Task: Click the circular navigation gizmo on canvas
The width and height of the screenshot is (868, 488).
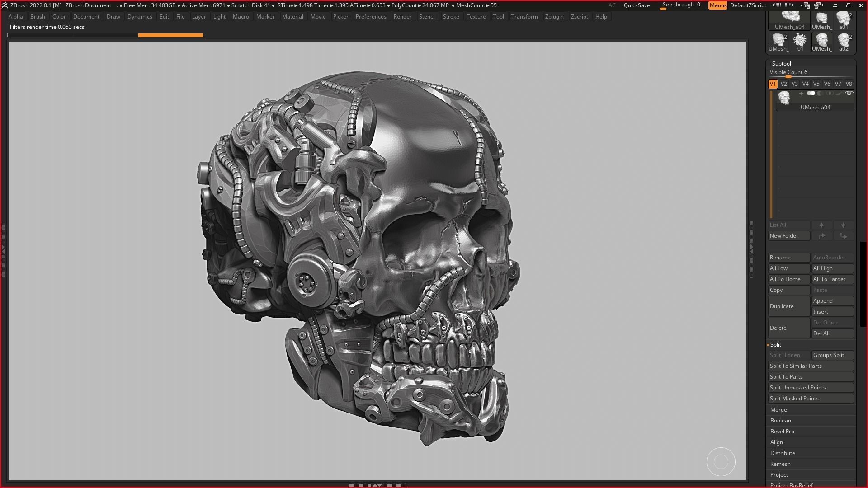Action: point(721,462)
